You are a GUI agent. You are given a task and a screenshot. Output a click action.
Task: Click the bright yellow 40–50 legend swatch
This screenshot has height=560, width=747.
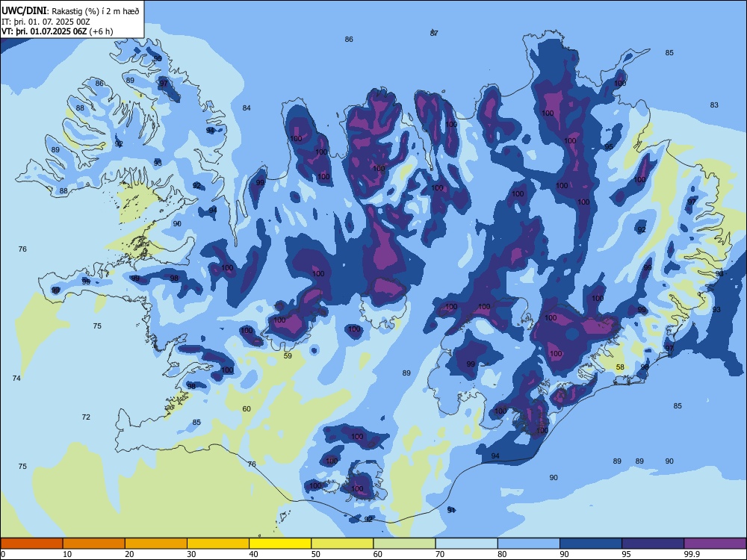(x=280, y=544)
